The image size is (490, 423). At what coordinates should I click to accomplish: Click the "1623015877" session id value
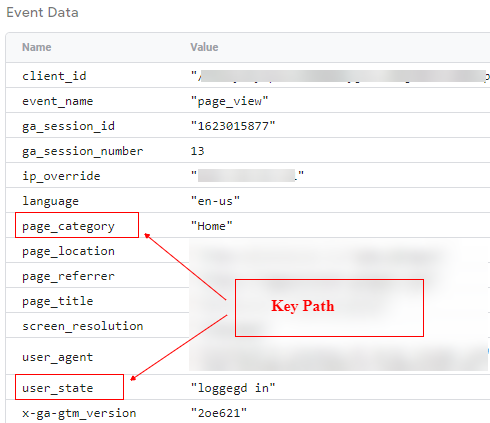(233, 126)
